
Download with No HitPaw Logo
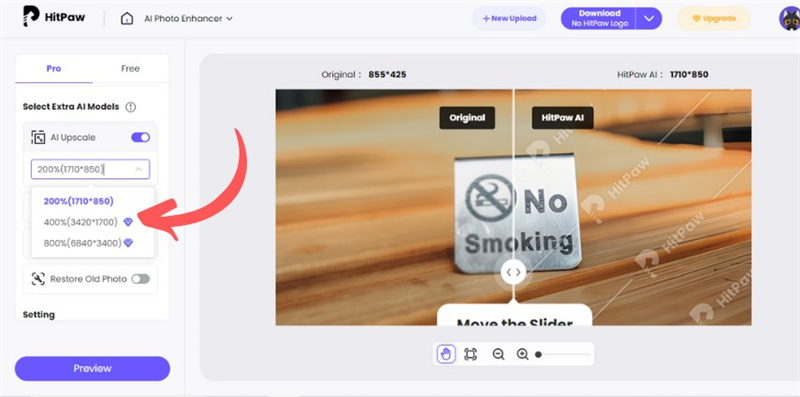(x=599, y=18)
